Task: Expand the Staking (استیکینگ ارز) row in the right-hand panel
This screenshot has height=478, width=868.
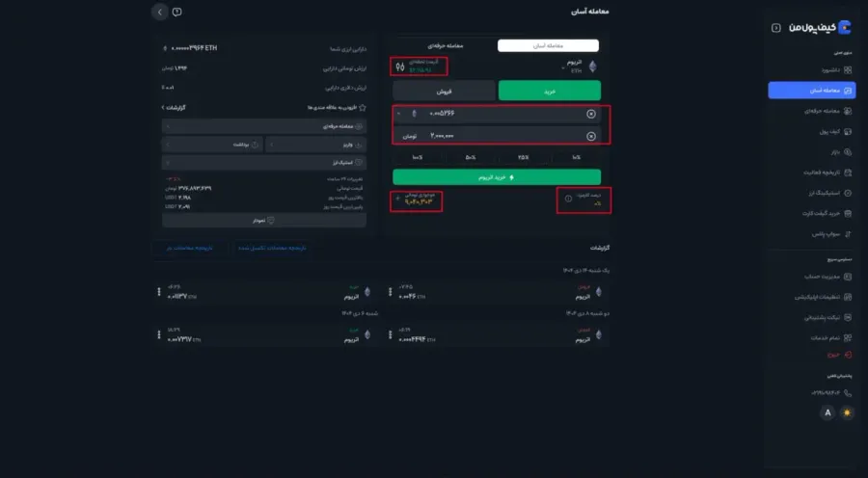Action: [264, 163]
